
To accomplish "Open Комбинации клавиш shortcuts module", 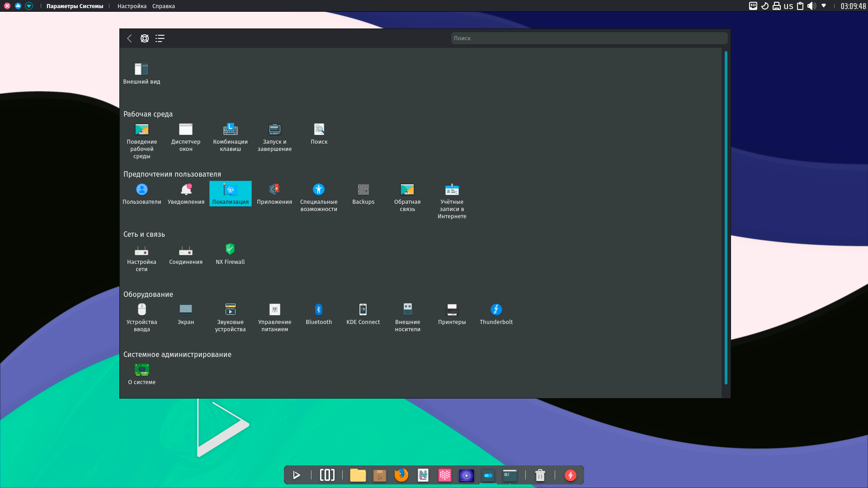I will pyautogui.click(x=230, y=137).
